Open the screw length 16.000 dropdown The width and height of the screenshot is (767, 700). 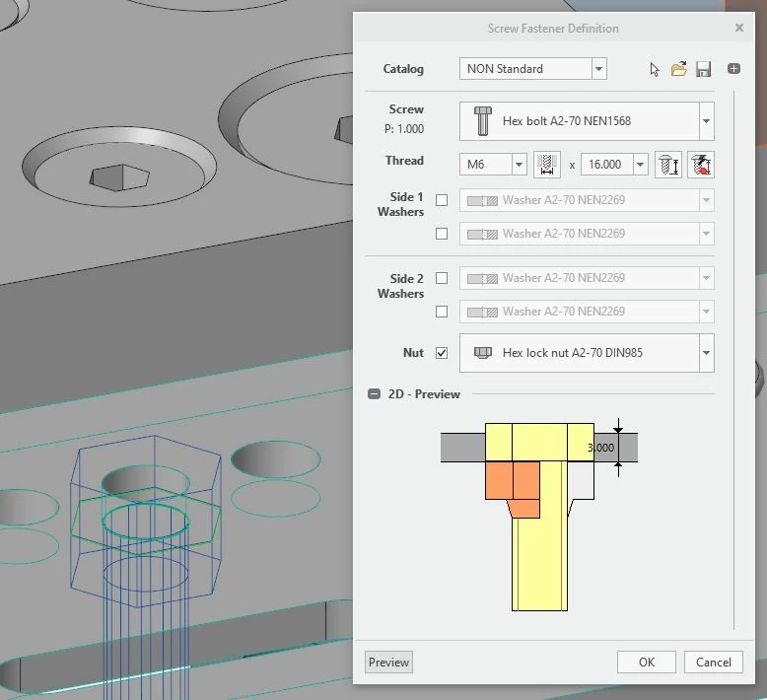[640, 165]
